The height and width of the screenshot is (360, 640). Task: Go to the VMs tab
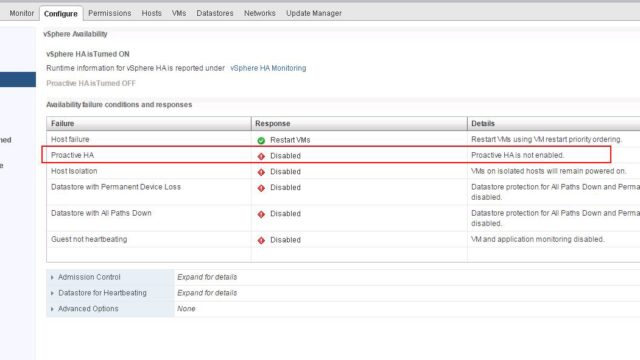179,13
